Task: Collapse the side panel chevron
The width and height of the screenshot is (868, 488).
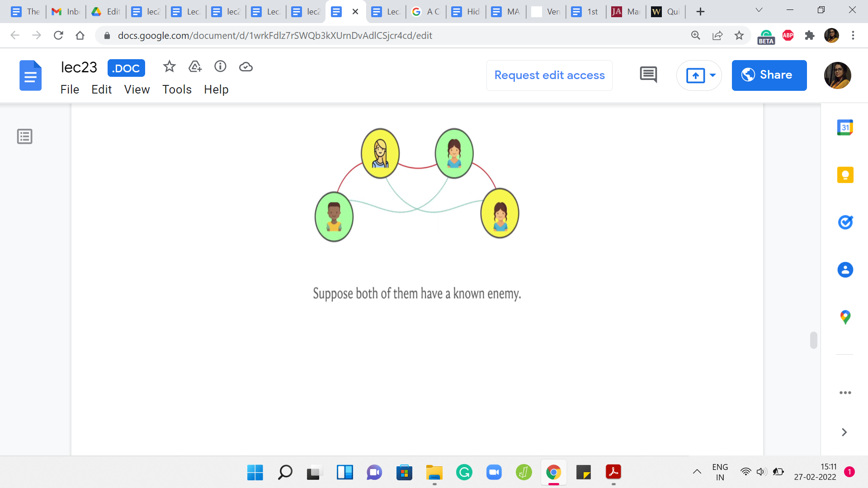Action: click(x=844, y=432)
